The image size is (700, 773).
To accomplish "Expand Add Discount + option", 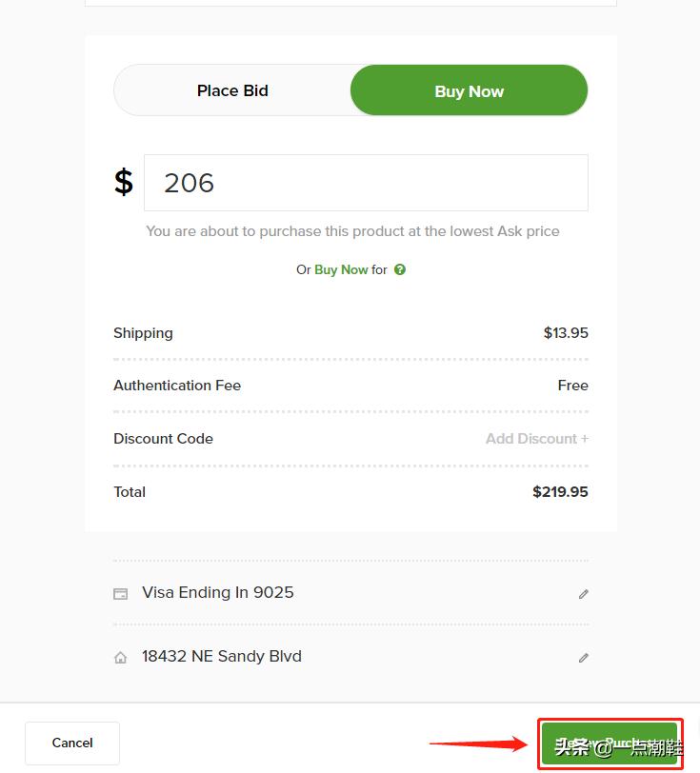I will [x=536, y=439].
